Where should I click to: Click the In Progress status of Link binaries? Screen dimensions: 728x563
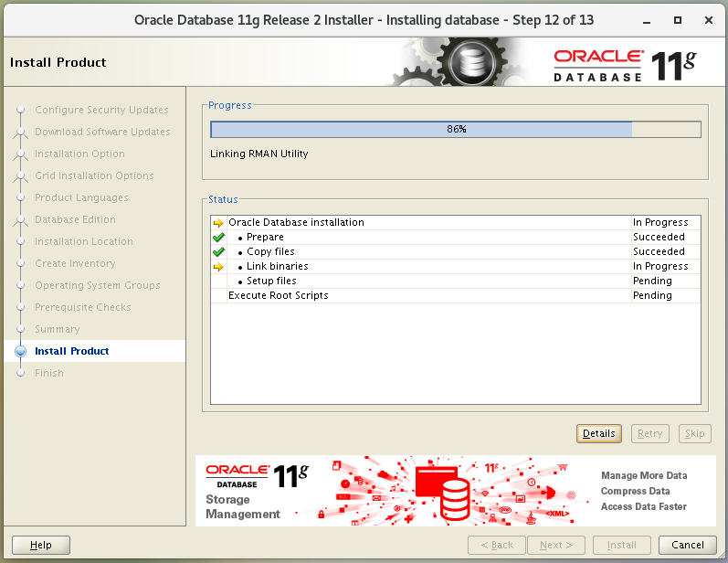tap(660, 267)
